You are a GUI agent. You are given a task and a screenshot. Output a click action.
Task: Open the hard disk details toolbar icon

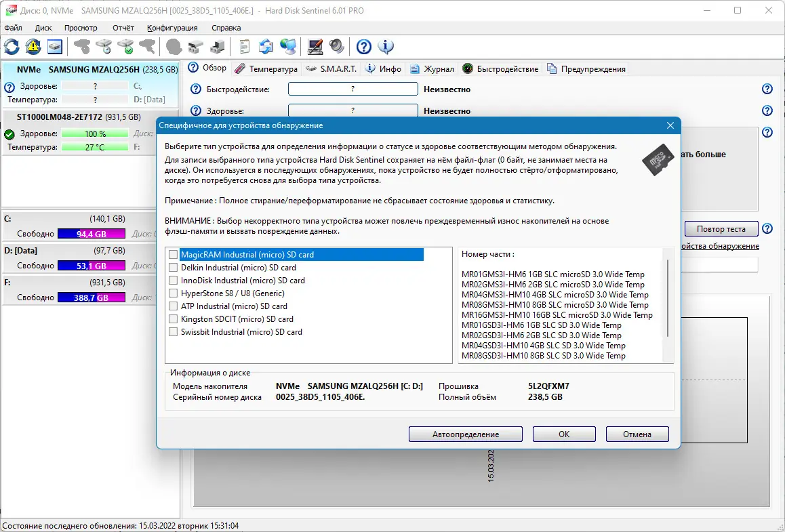tap(54, 47)
